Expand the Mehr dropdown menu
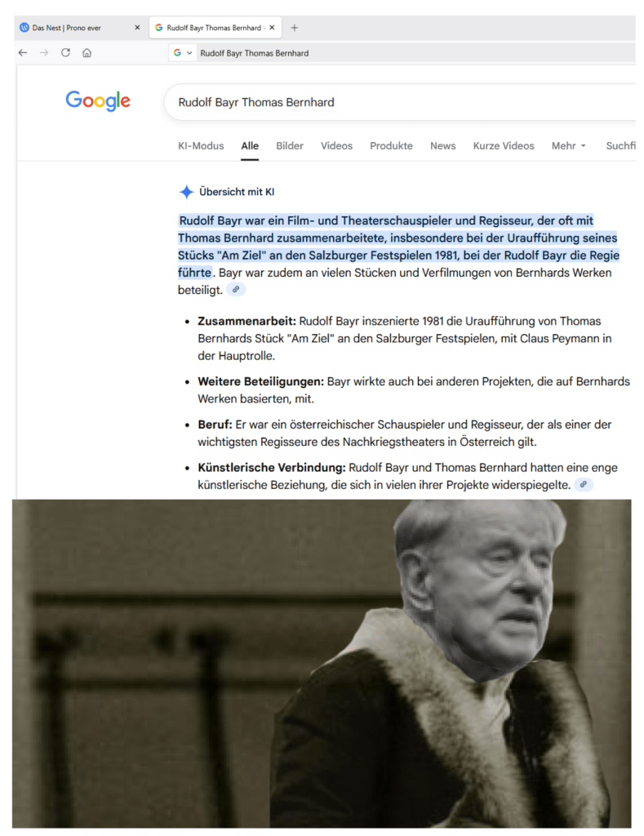The height and width of the screenshot is (836, 644). (x=569, y=146)
